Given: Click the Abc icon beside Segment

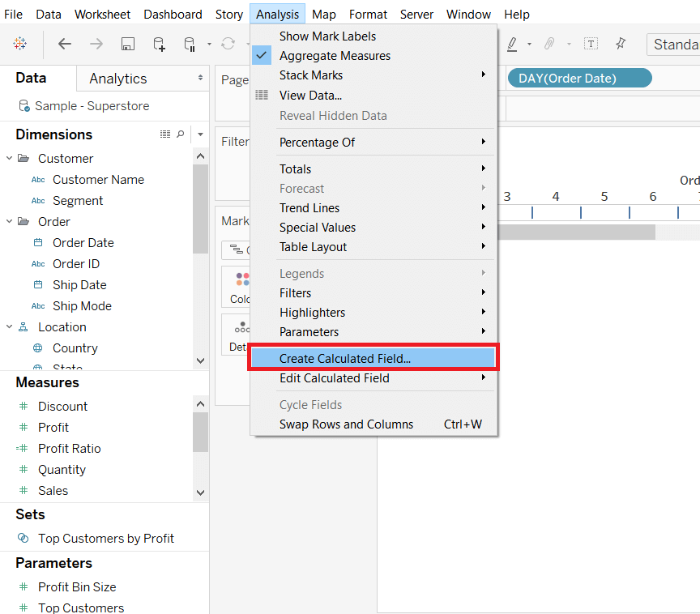Looking at the screenshot, I should coord(38,201).
